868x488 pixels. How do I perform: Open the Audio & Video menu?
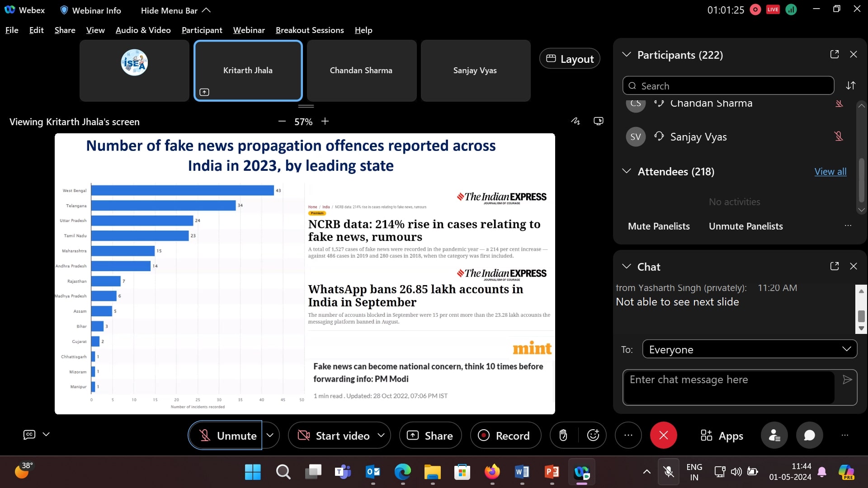coord(143,30)
